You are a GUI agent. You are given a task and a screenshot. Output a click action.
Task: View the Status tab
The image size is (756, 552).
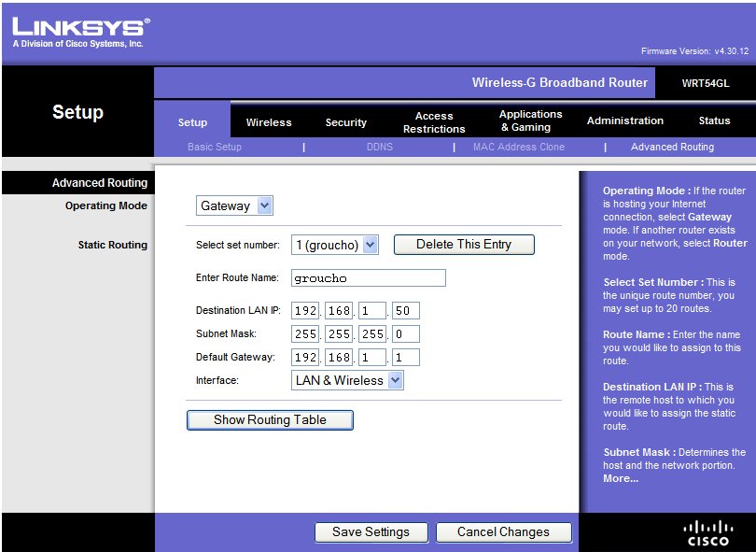[x=714, y=120]
